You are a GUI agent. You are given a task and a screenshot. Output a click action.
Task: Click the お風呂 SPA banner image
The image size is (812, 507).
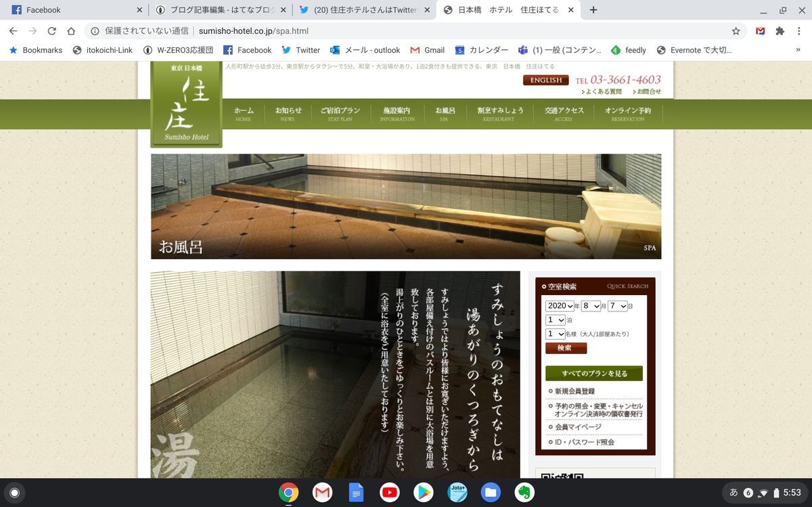[x=406, y=206]
